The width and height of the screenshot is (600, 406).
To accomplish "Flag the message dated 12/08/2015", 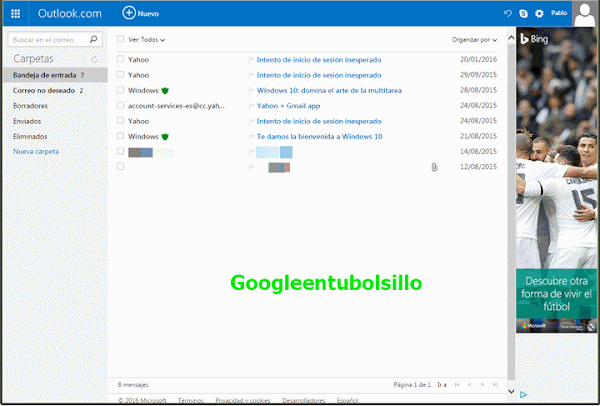I will click(x=251, y=167).
